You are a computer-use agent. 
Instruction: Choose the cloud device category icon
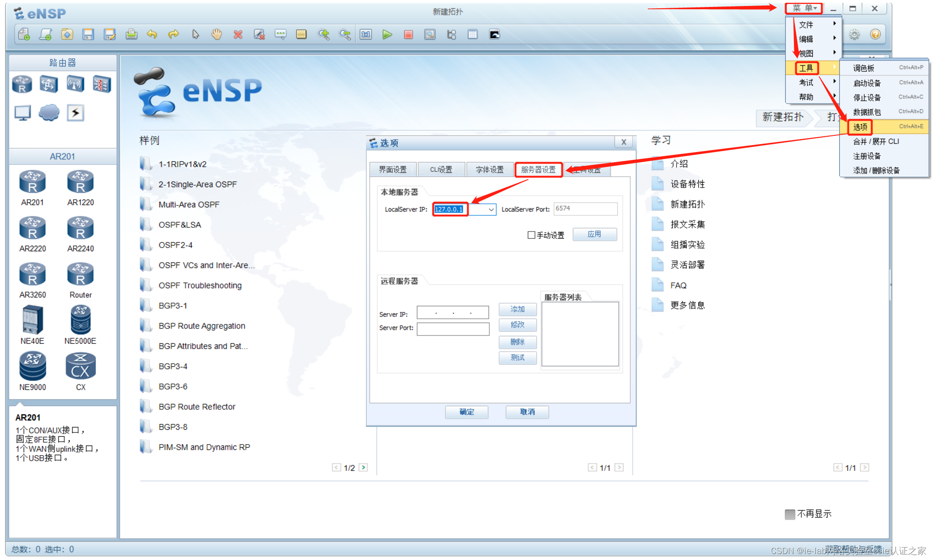pyautogui.click(x=49, y=112)
